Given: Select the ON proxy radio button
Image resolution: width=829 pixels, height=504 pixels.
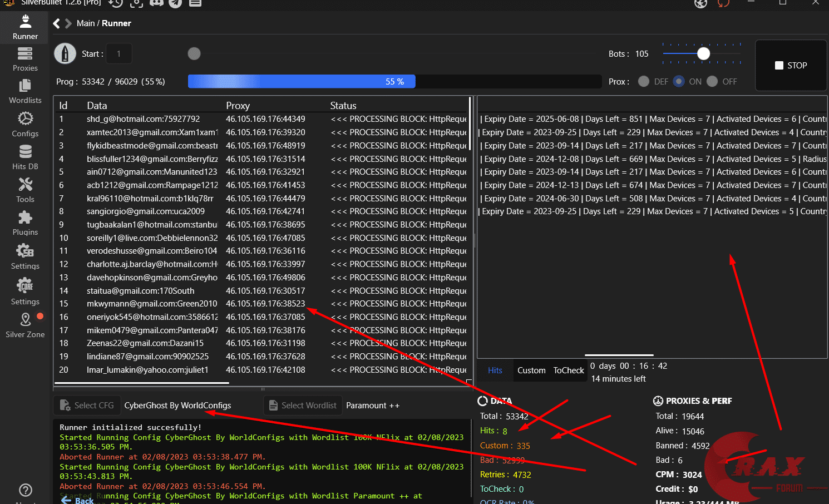Looking at the screenshot, I should click(679, 81).
